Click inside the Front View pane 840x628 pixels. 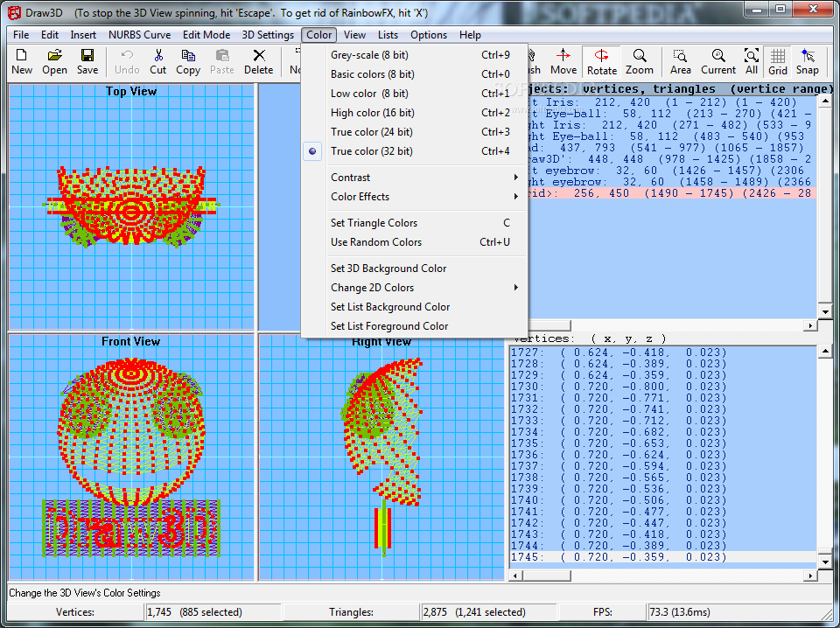[x=131, y=457]
